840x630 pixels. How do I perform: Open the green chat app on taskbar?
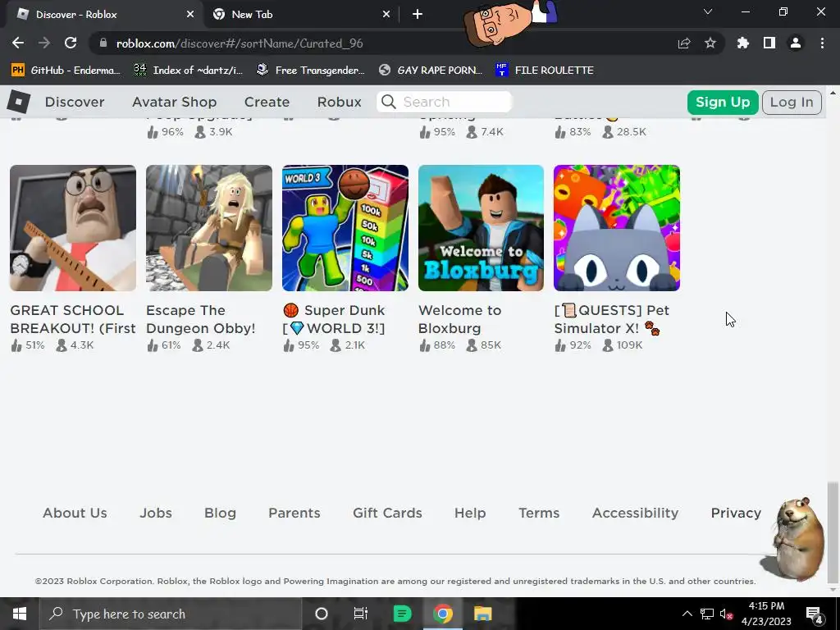coord(402,614)
